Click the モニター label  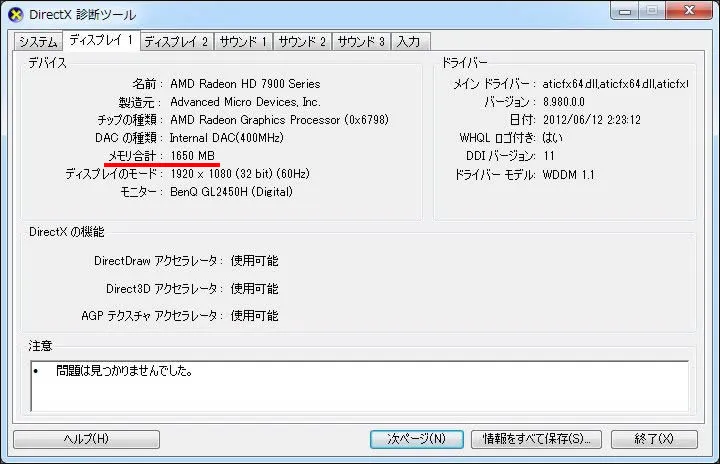click(x=138, y=192)
